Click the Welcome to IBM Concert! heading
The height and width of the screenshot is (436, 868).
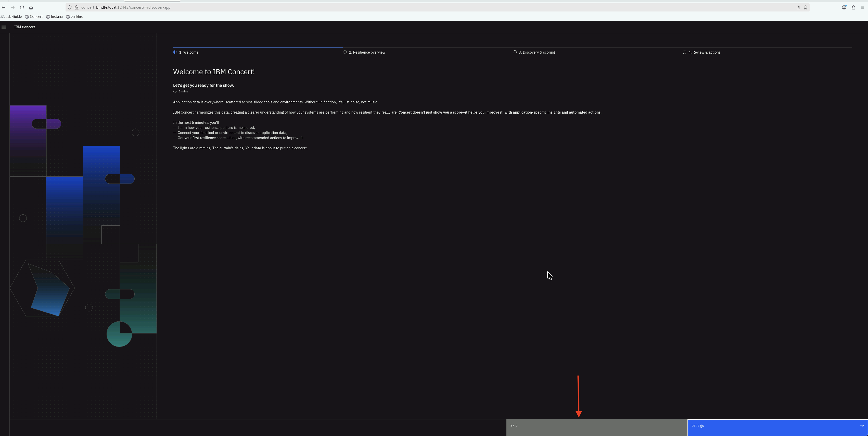click(214, 72)
